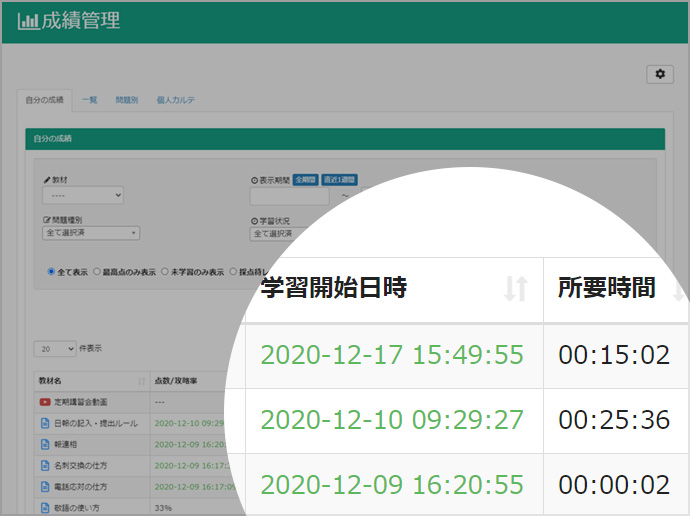The image size is (690, 516).
Task: Open the 個人カルテ tab
Action: point(175,100)
